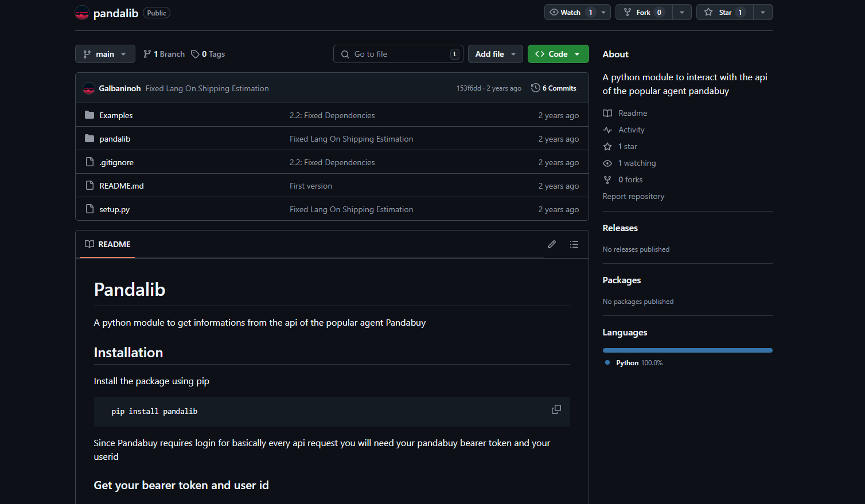Click the Branch icon showing 1 Branch
The width and height of the screenshot is (865, 504).
tap(147, 54)
